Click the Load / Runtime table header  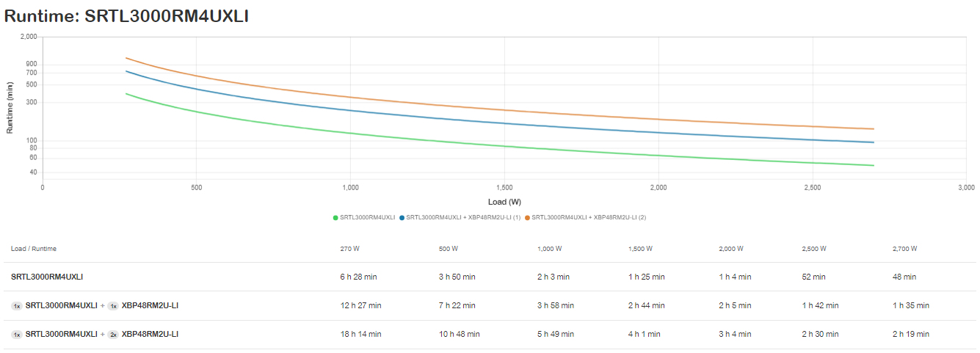(34, 249)
